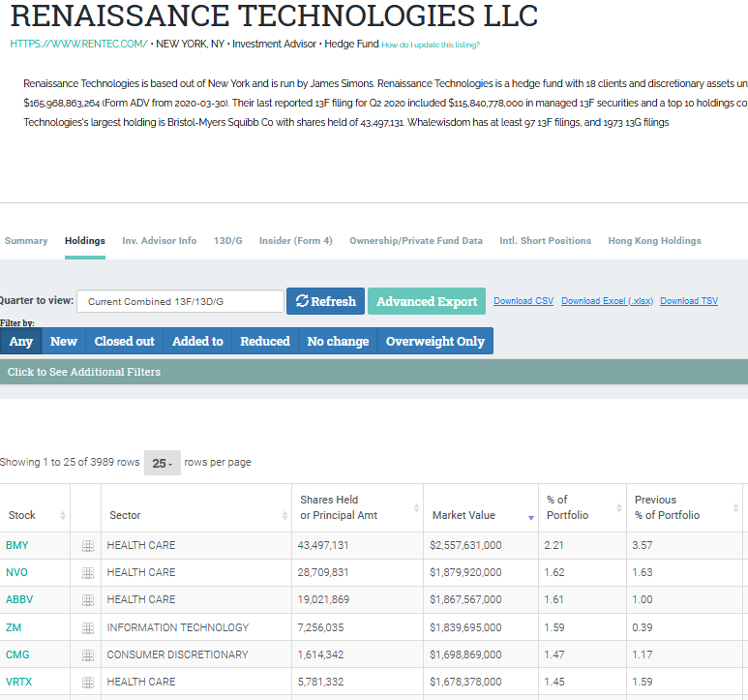
Task: Filter holdings by Closed out
Action: (124, 341)
